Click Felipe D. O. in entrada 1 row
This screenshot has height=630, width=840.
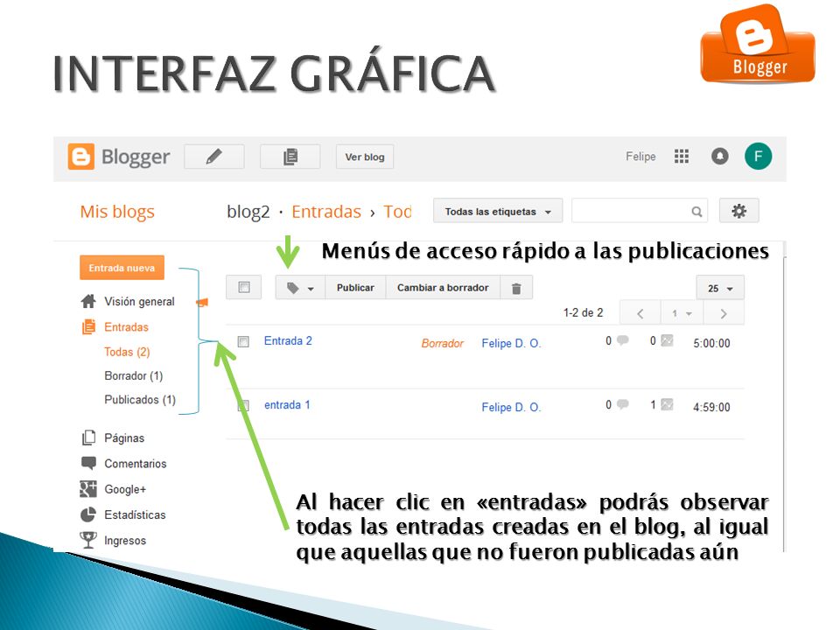coord(511,407)
